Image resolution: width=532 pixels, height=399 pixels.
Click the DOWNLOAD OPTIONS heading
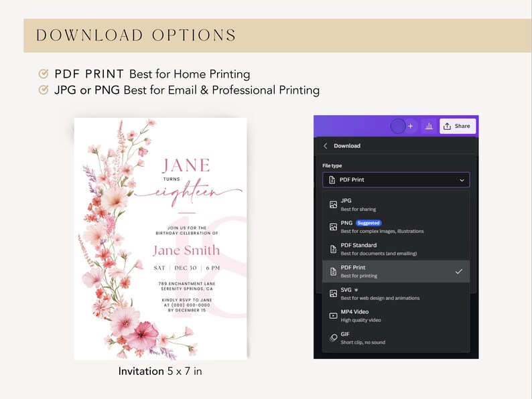click(136, 35)
